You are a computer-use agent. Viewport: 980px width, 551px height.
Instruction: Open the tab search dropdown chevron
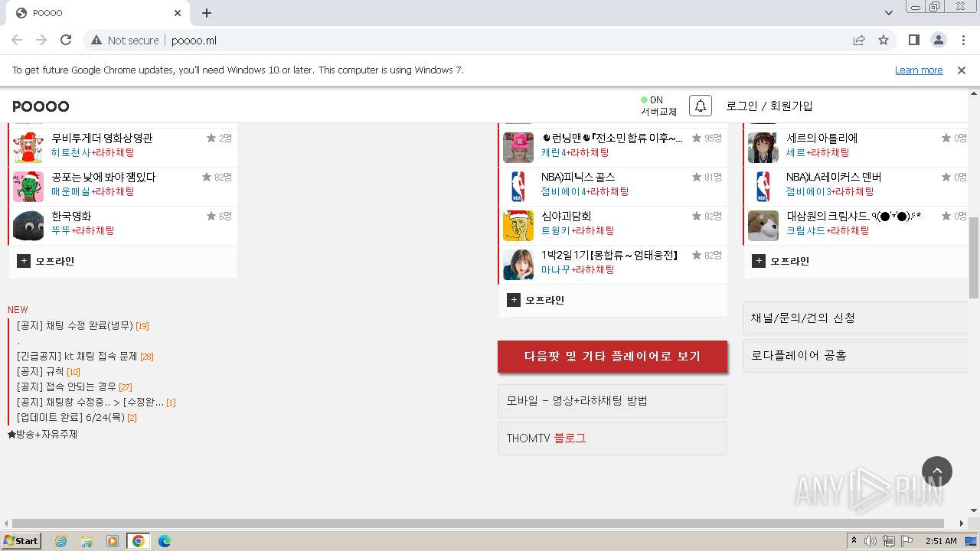(889, 13)
